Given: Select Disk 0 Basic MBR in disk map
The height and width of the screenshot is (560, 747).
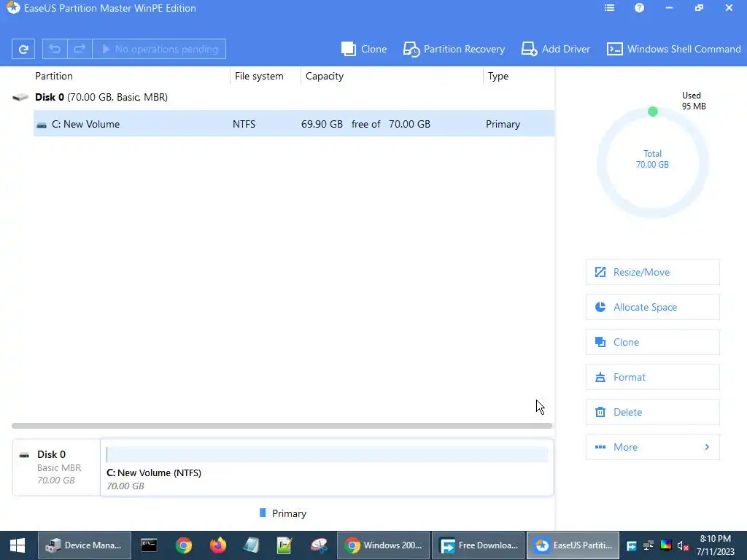Looking at the screenshot, I should coord(56,467).
